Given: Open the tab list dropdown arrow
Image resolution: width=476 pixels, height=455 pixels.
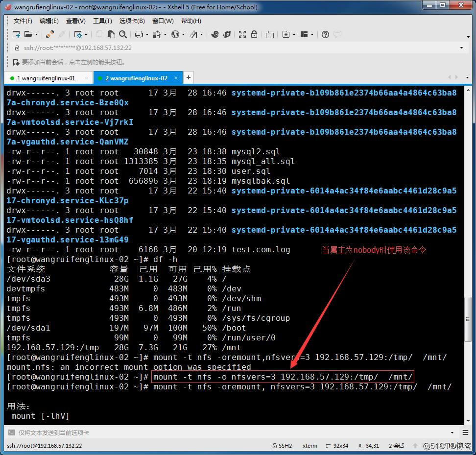Looking at the screenshot, I should (467, 78).
